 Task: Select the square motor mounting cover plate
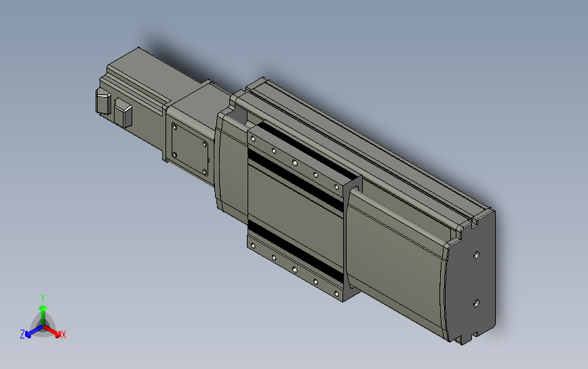190,149
